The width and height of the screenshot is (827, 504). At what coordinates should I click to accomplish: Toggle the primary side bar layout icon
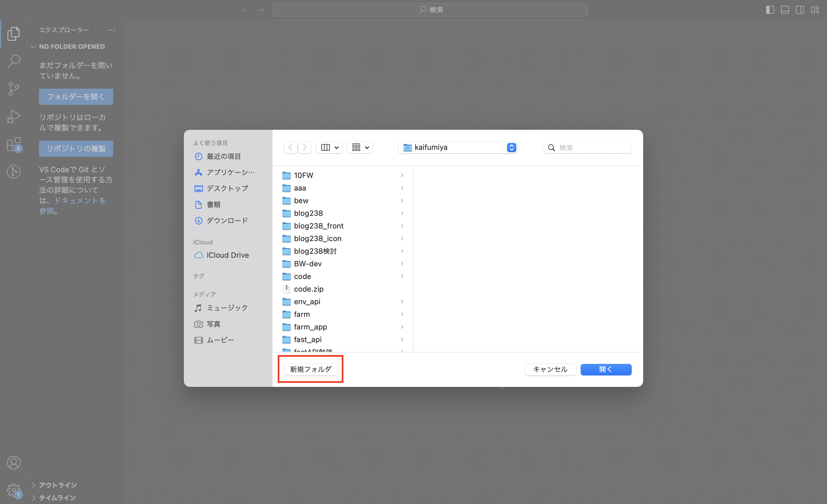[x=770, y=10]
